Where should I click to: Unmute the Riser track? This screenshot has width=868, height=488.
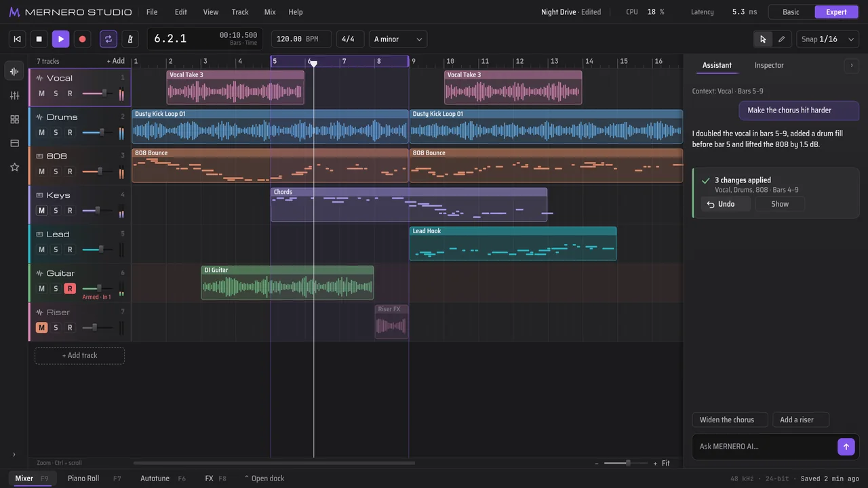41,328
